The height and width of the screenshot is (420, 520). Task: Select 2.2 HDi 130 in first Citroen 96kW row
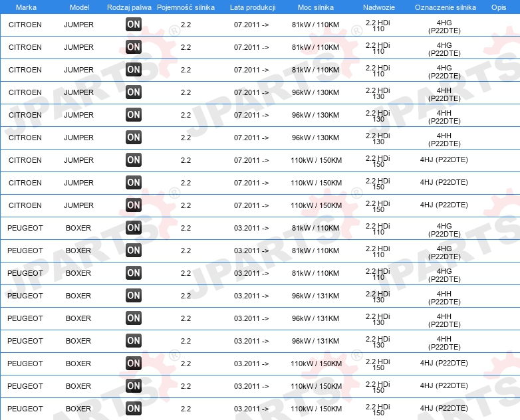(378, 94)
